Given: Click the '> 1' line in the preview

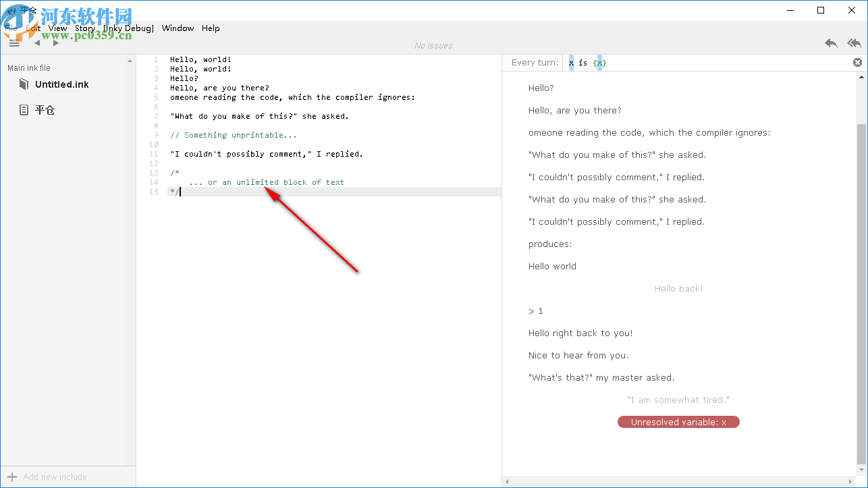Looking at the screenshot, I should (x=536, y=310).
